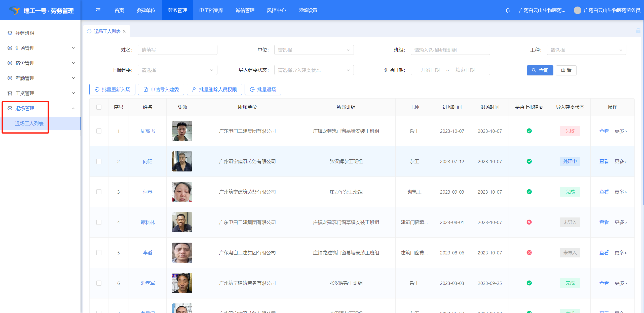Image resolution: width=644 pixels, height=313 pixels.
Task: Click 向阳's avatar thumbnail
Action: (182, 161)
